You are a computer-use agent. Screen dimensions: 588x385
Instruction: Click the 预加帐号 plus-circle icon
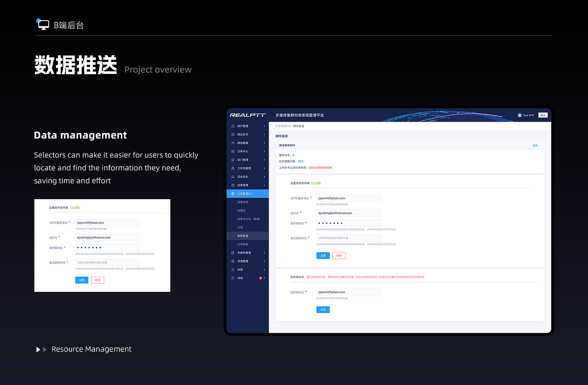[233, 134]
